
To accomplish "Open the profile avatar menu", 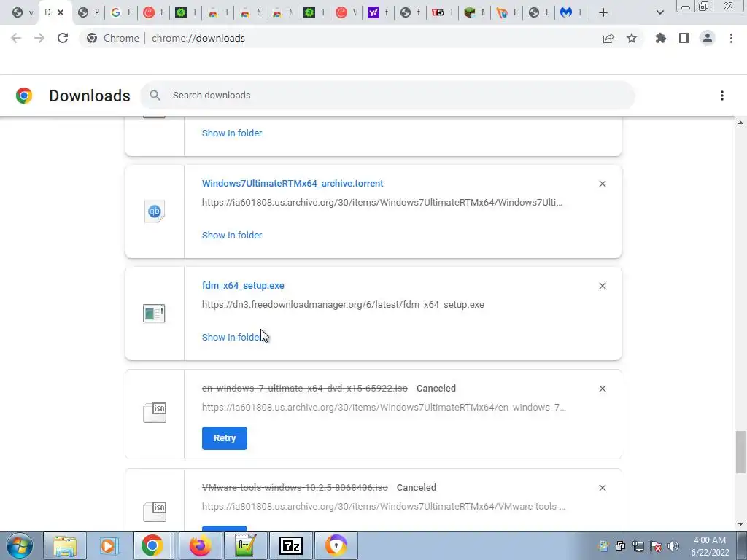I will tap(708, 38).
